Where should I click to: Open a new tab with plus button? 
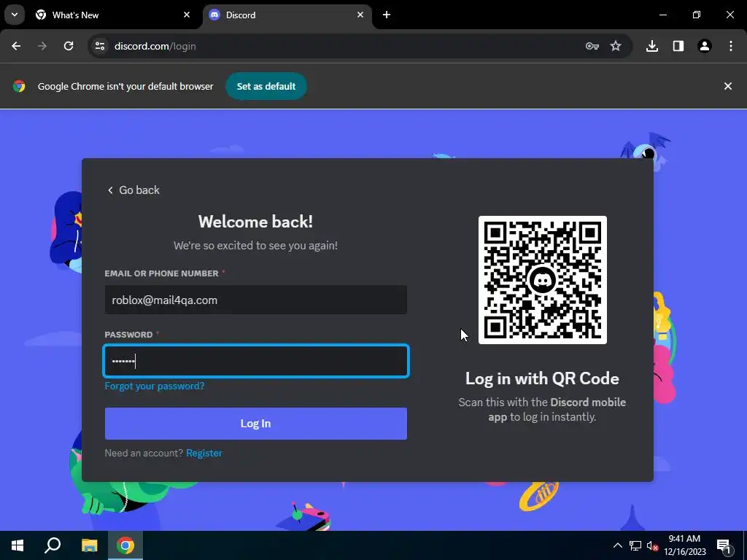[x=387, y=15]
